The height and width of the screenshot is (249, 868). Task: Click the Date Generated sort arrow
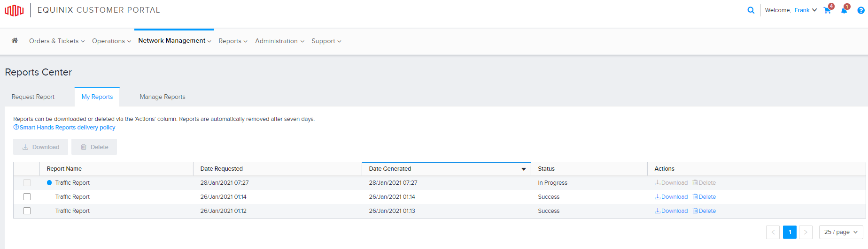[x=524, y=169]
